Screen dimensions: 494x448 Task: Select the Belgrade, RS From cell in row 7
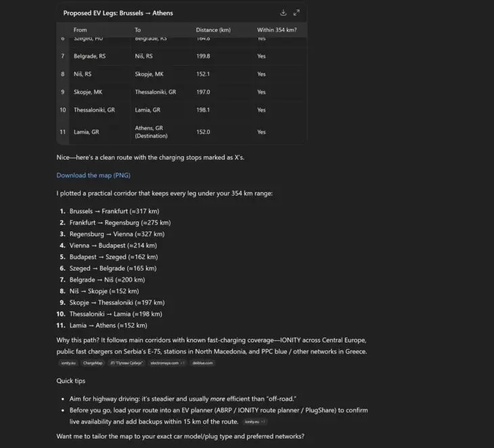point(89,56)
